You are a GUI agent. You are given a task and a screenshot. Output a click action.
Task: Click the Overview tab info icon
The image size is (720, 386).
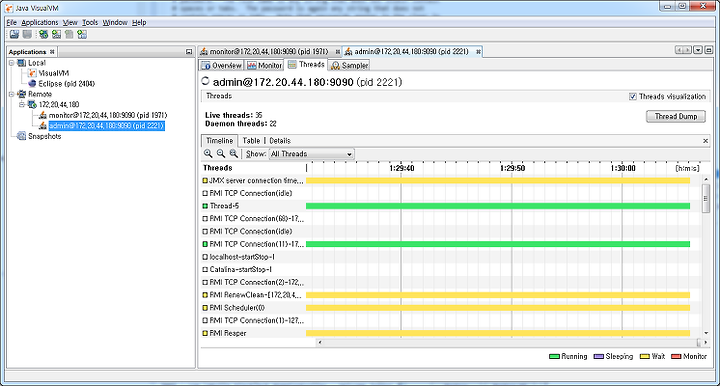point(206,66)
